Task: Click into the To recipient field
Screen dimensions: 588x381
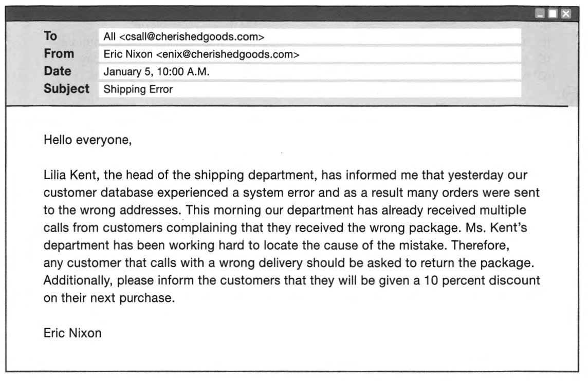Action: pyautogui.click(x=310, y=37)
